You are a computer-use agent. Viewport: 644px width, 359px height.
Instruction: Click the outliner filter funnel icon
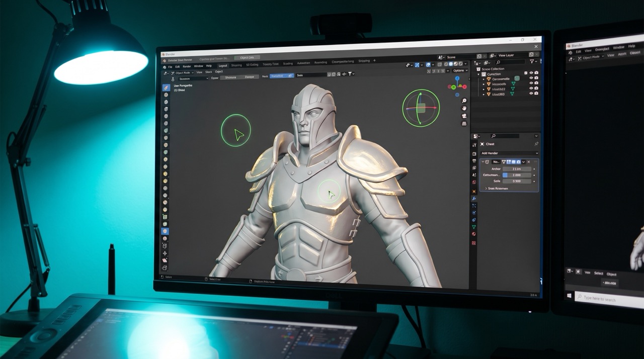tap(532, 61)
